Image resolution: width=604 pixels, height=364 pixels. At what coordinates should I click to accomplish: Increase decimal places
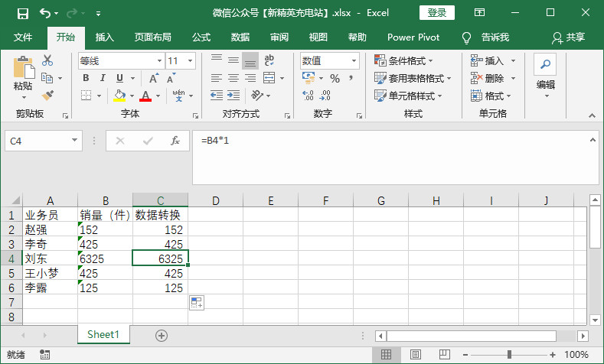309,95
